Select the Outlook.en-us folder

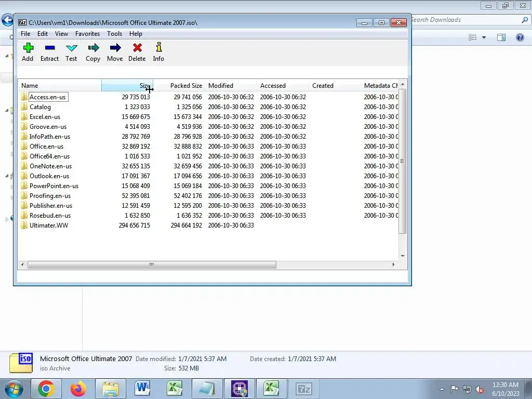click(x=49, y=176)
